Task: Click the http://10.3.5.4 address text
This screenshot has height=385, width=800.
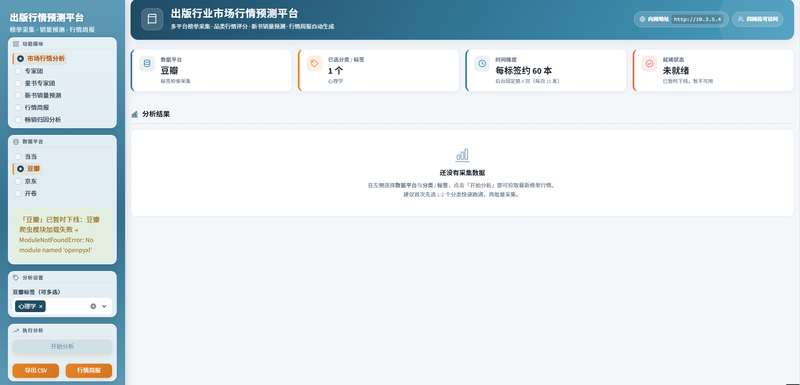Action: pos(697,19)
